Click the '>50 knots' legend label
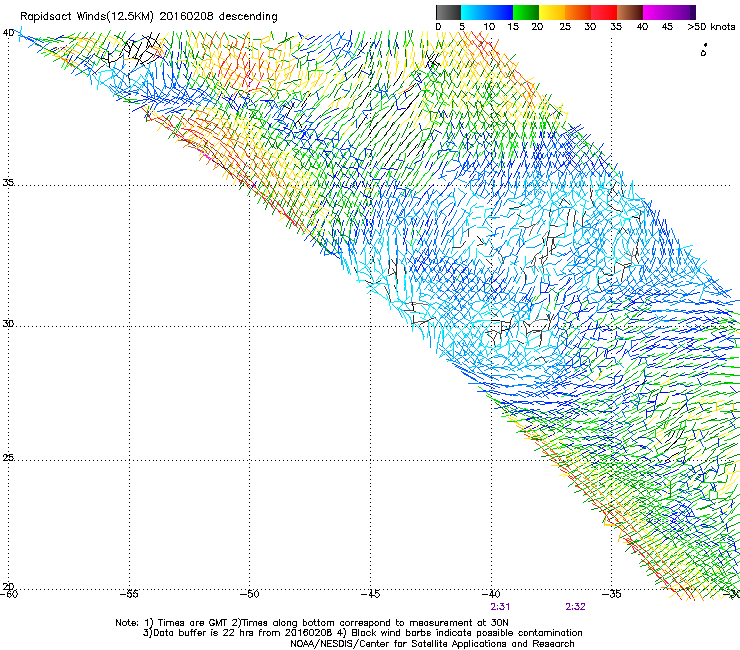The image size is (740, 650). (711, 27)
